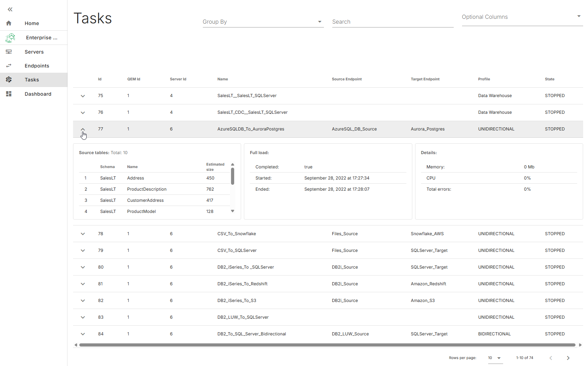Image resolution: width=588 pixels, height=366 pixels.
Task: Click the right pagination arrow icon
Action: pyautogui.click(x=568, y=358)
